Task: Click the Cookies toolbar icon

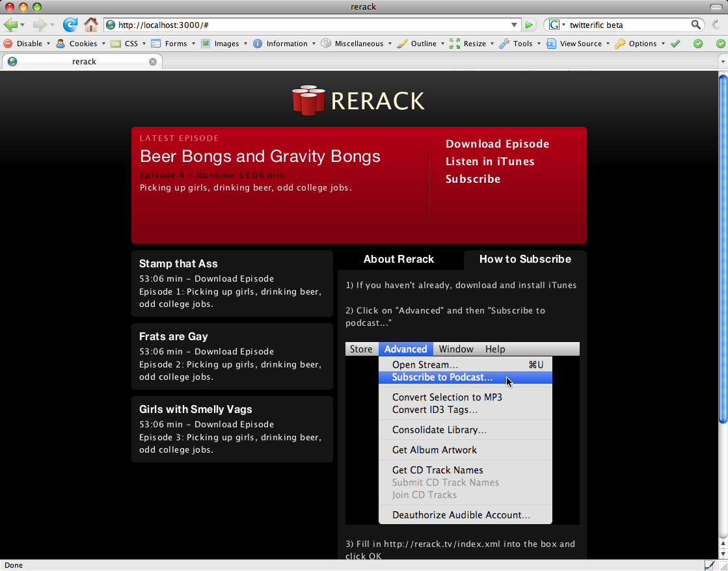Action: [x=61, y=44]
